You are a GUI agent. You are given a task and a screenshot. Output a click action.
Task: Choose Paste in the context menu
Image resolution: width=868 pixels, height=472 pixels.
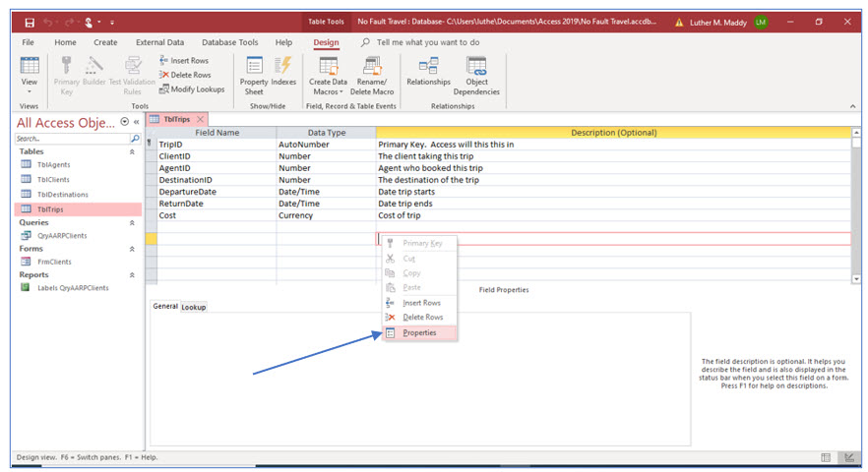[420, 287]
